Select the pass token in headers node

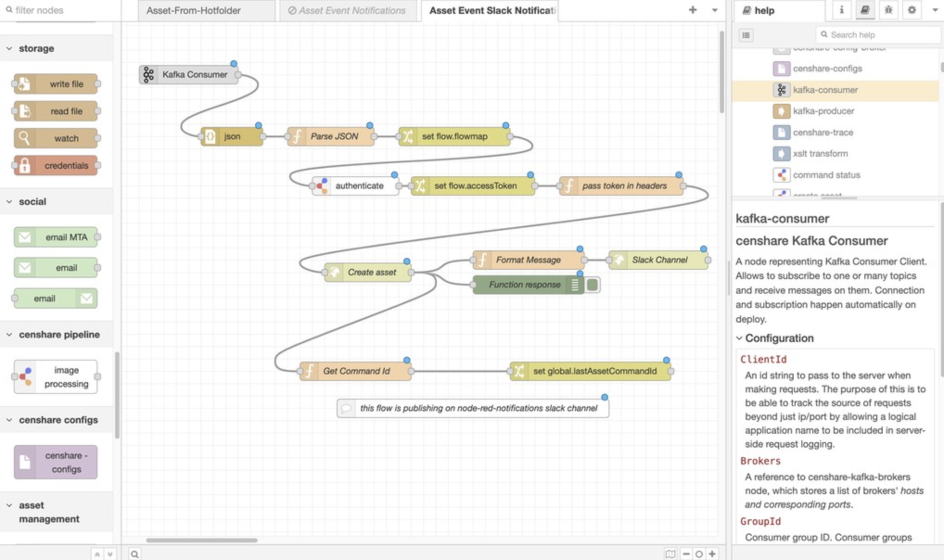pyautogui.click(x=621, y=186)
